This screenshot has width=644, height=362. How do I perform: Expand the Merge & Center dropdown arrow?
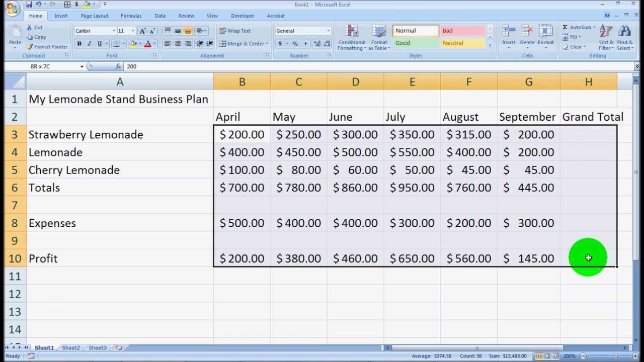click(267, 44)
